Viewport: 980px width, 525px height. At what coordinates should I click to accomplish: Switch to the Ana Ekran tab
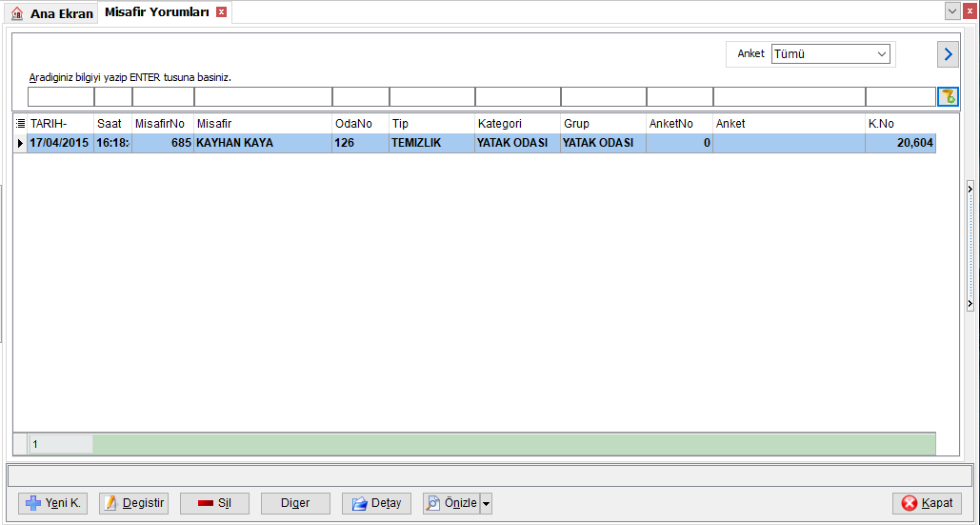(x=52, y=13)
